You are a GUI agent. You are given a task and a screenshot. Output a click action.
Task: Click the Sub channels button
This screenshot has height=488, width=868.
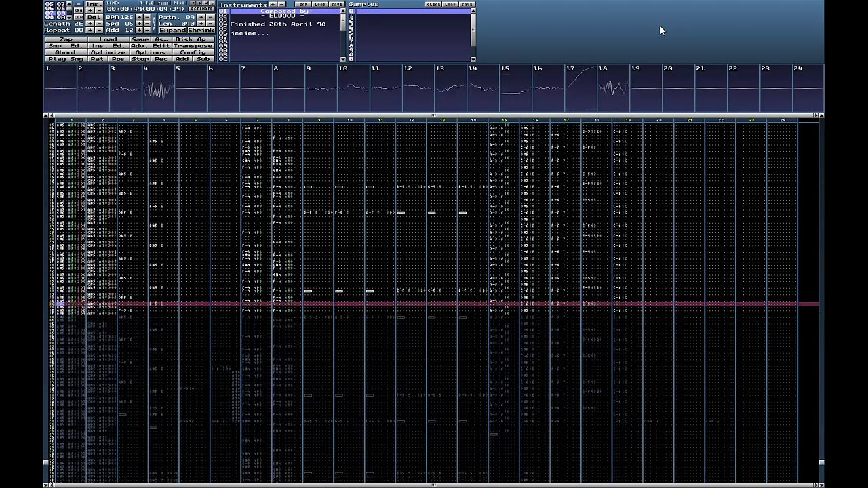203,59
